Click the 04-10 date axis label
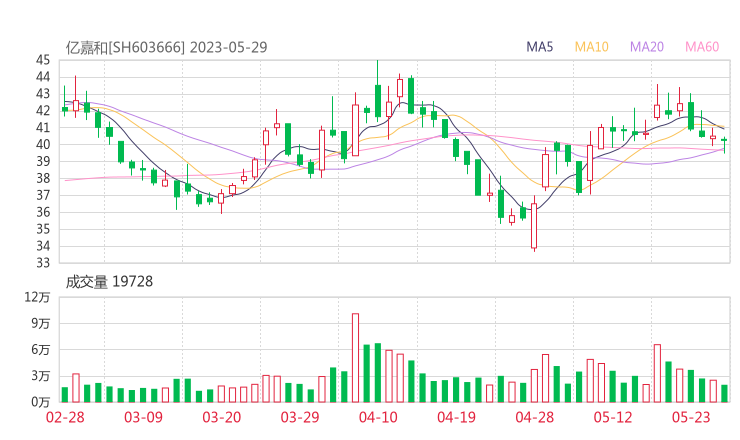The height and width of the screenshot is (440, 740). (x=378, y=417)
